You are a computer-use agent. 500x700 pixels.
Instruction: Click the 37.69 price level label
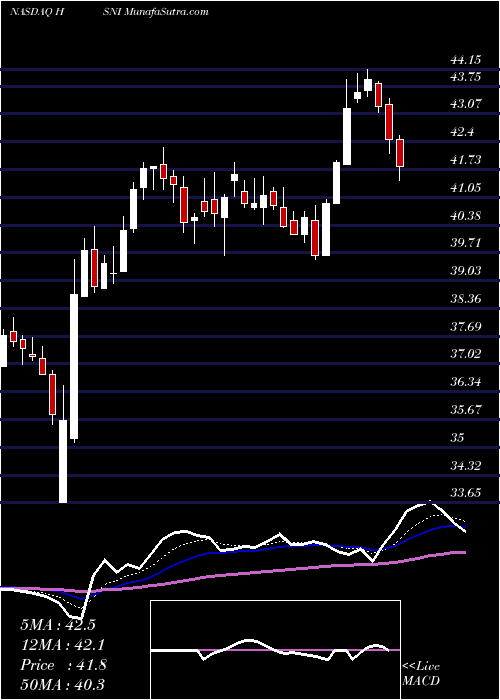[x=465, y=327]
